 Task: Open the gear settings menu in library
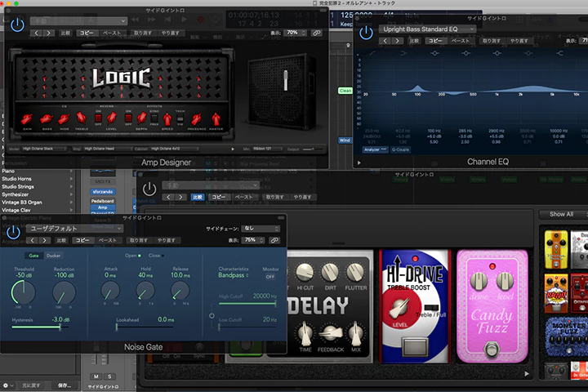7,385
